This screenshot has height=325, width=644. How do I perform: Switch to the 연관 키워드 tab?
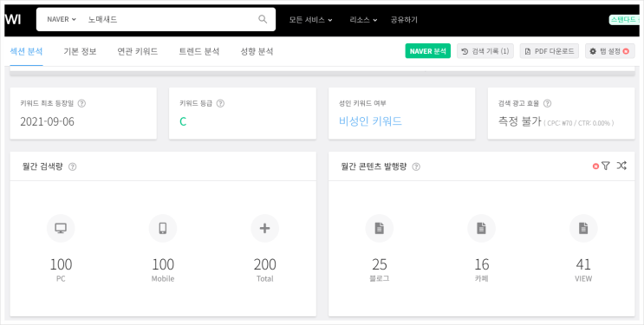click(x=138, y=52)
